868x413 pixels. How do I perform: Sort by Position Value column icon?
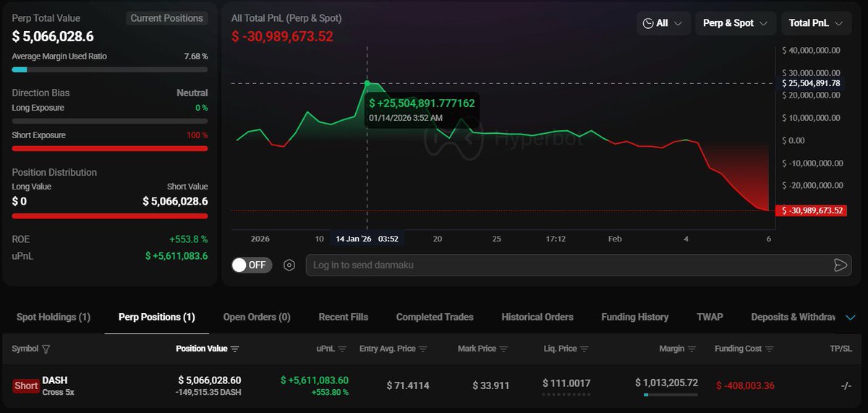click(x=235, y=349)
